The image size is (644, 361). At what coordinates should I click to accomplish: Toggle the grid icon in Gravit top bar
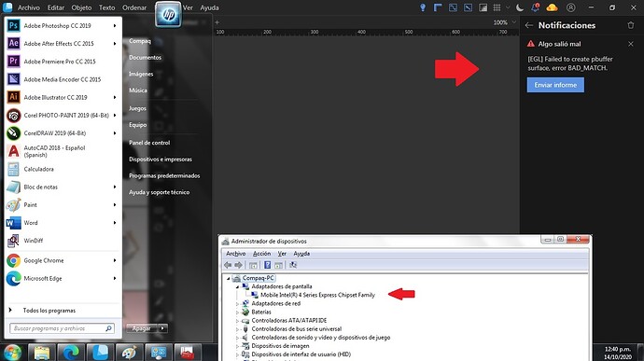(x=497, y=7)
